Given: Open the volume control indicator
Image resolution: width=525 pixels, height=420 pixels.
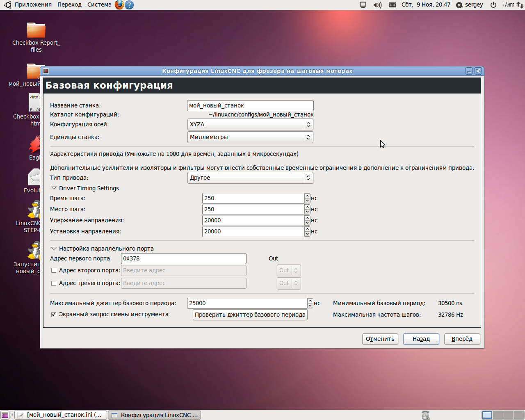Looking at the screenshot, I should click(377, 5).
